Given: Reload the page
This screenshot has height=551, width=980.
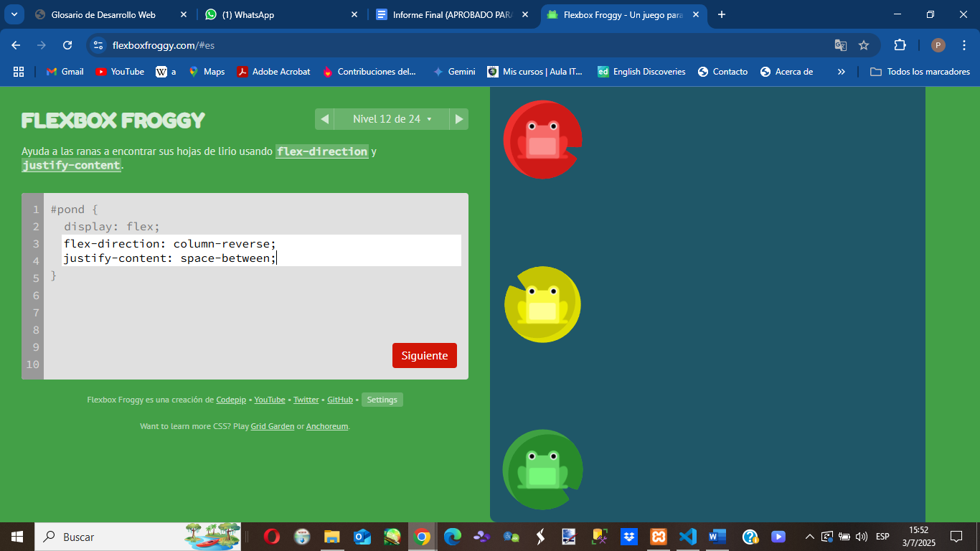Looking at the screenshot, I should click(67, 45).
